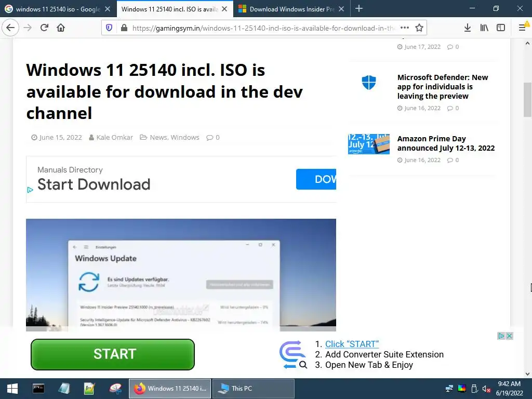This screenshot has width=532, height=399.
Task: Open the pinned taskbar app left of Firefox
Action: click(x=115, y=389)
